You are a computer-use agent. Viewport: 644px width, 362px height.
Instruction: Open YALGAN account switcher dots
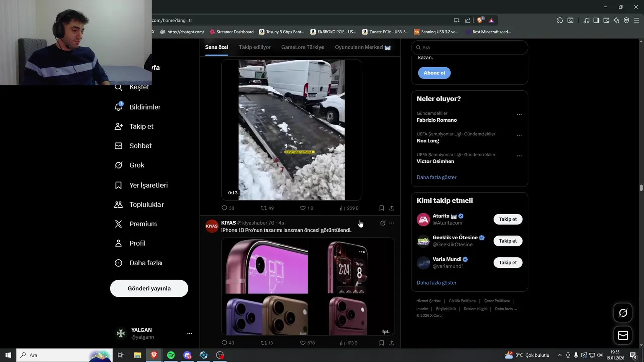[x=190, y=333]
